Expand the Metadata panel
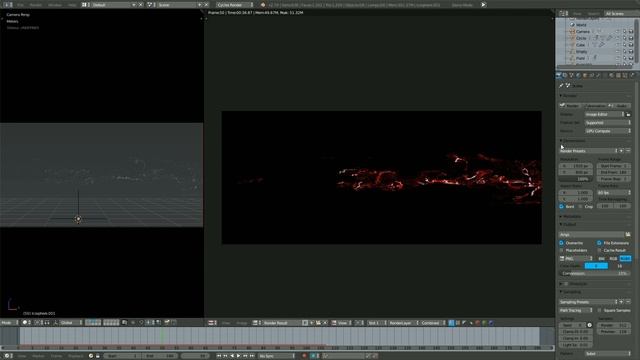Viewport: 640px width, 360px height. (570, 216)
